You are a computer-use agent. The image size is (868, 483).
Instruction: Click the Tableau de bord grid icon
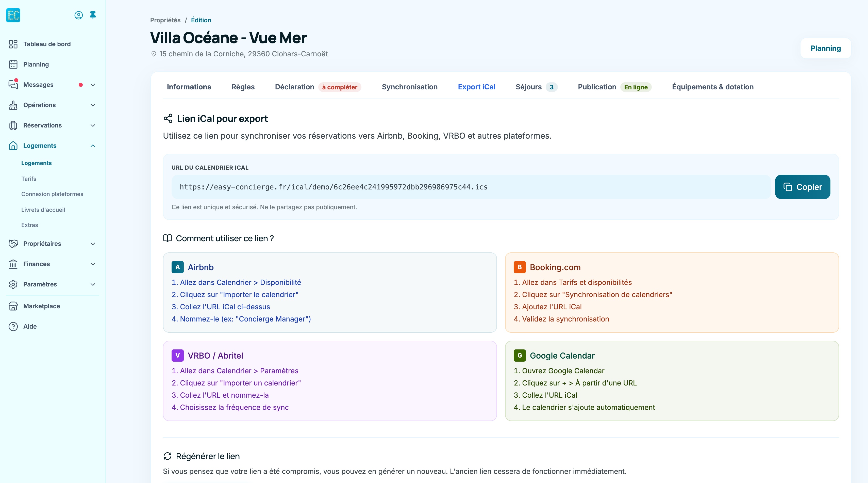click(13, 44)
